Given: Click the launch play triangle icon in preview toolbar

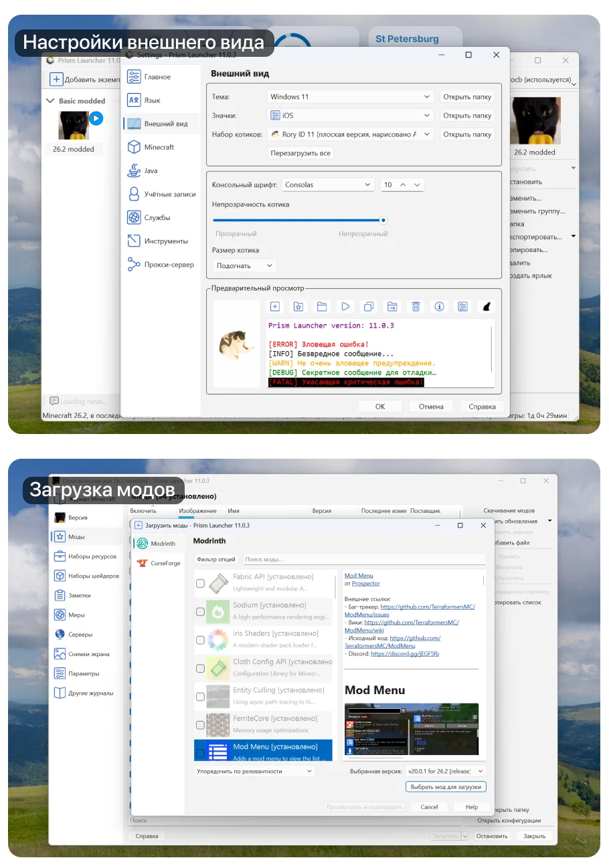Looking at the screenshot, I should 345,306.
